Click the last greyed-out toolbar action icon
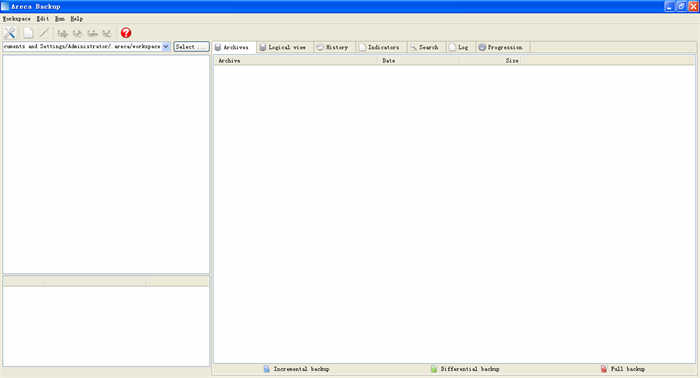 click(x=107, y=33)
